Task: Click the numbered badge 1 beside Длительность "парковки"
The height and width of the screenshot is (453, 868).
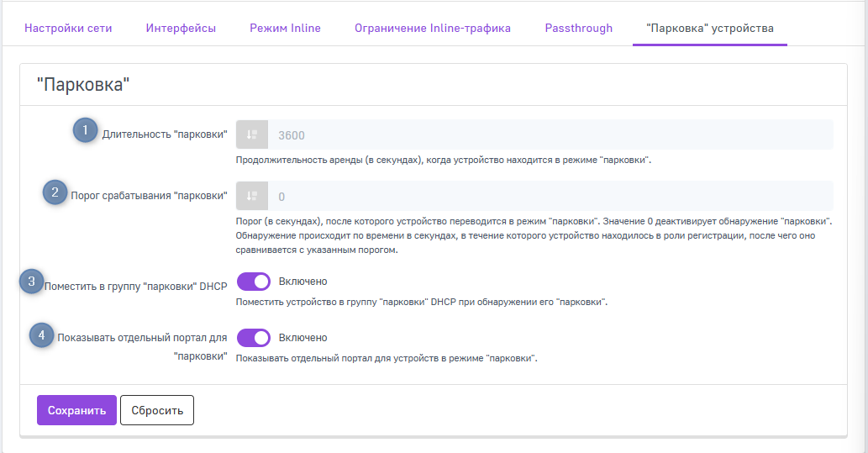Action: (x=85, y=130)
